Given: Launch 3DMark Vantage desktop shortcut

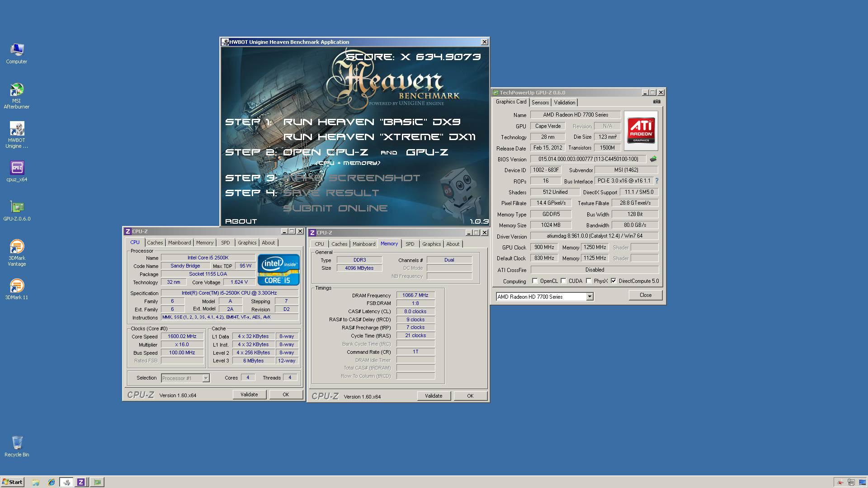Looking at the screenshot, I should [x=17, y=253].
